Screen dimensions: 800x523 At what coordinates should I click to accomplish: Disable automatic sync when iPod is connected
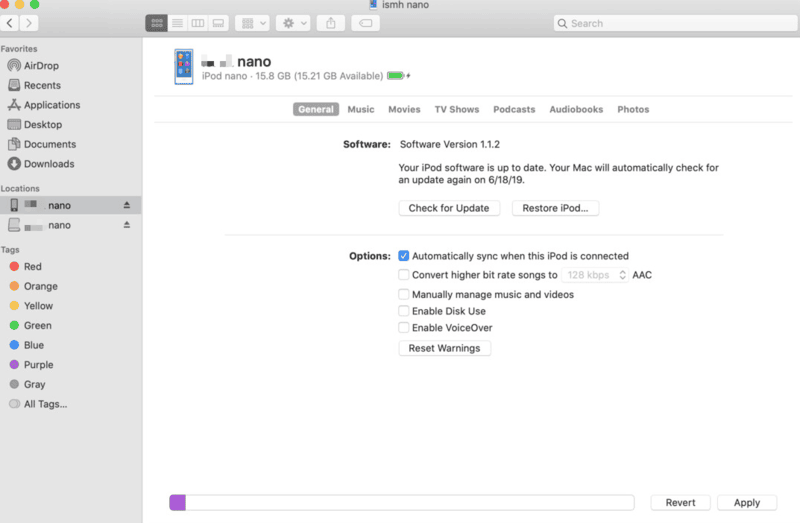[404, 256]
